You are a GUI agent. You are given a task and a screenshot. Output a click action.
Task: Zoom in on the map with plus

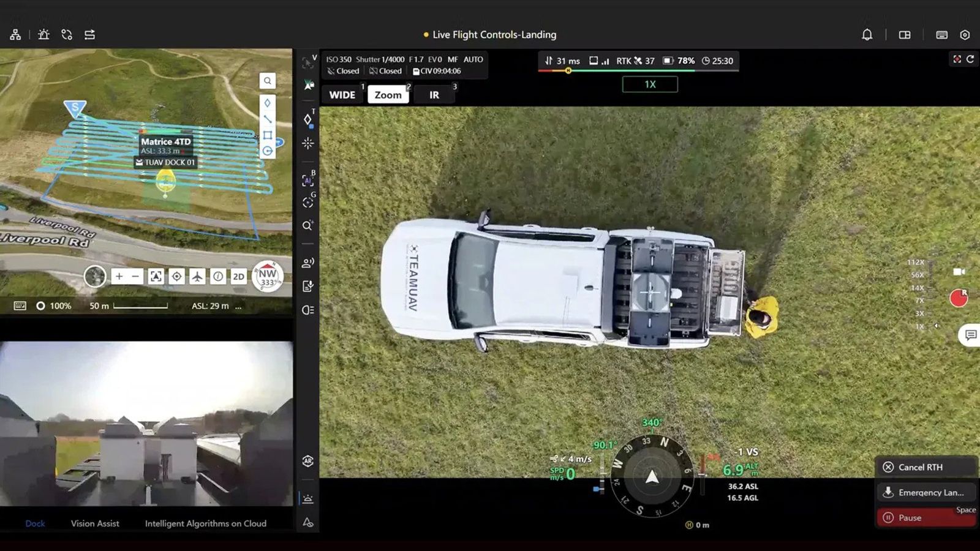pyautogui.click(x=119, y=276)
